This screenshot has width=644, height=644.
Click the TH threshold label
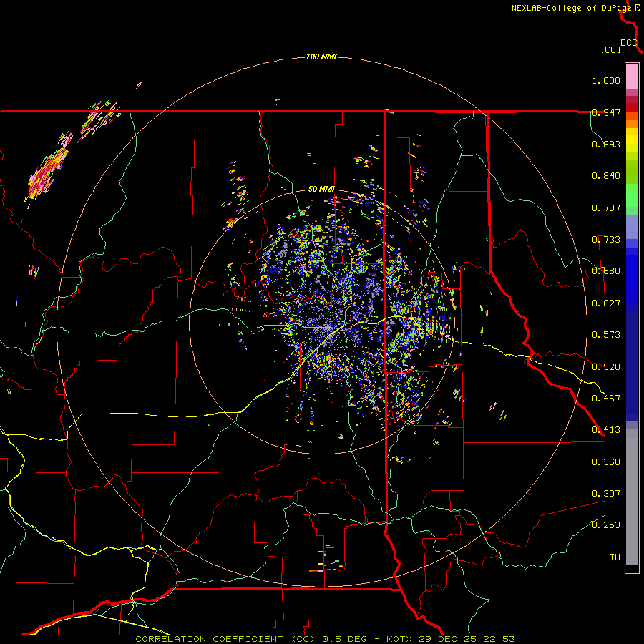(x=615, y=557)
